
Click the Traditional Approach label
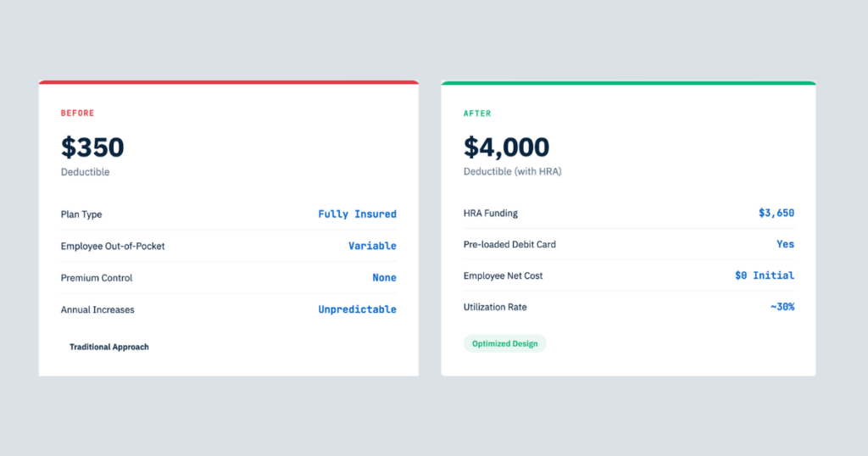pos(108,347)
